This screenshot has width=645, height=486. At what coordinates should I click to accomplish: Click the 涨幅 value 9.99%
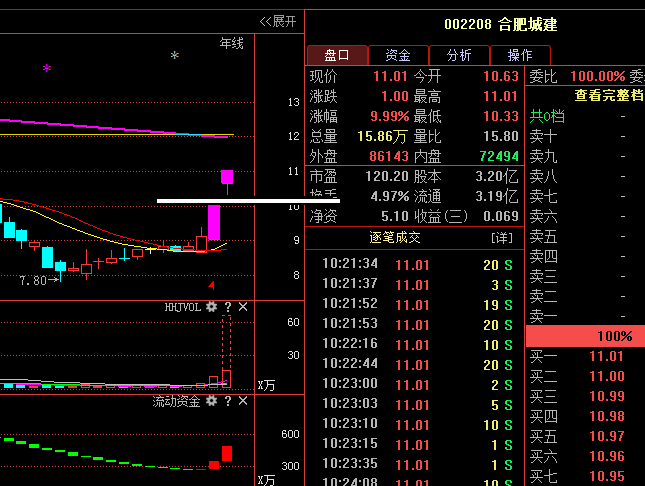(x=390, y=116)
